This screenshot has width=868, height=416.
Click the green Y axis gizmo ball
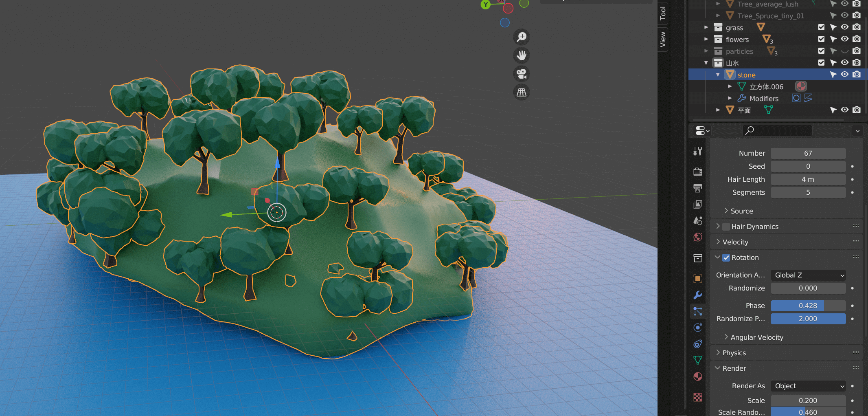point(486,4)
